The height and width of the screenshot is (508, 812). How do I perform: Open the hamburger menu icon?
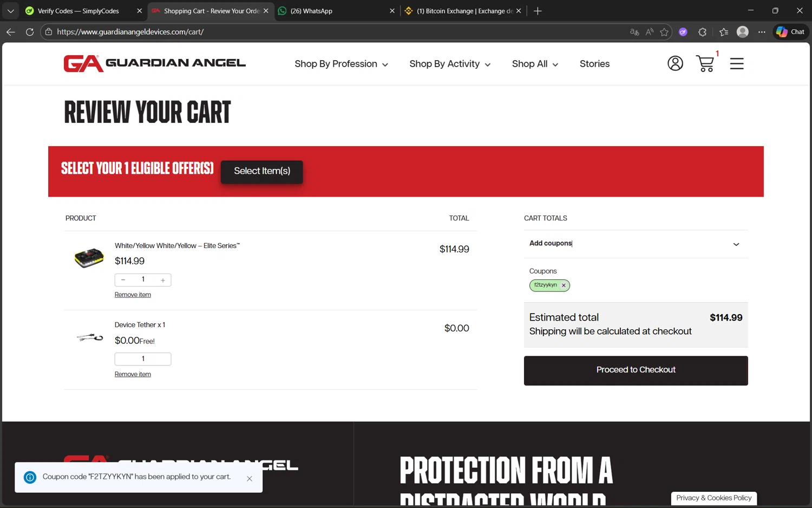[737, 63]
